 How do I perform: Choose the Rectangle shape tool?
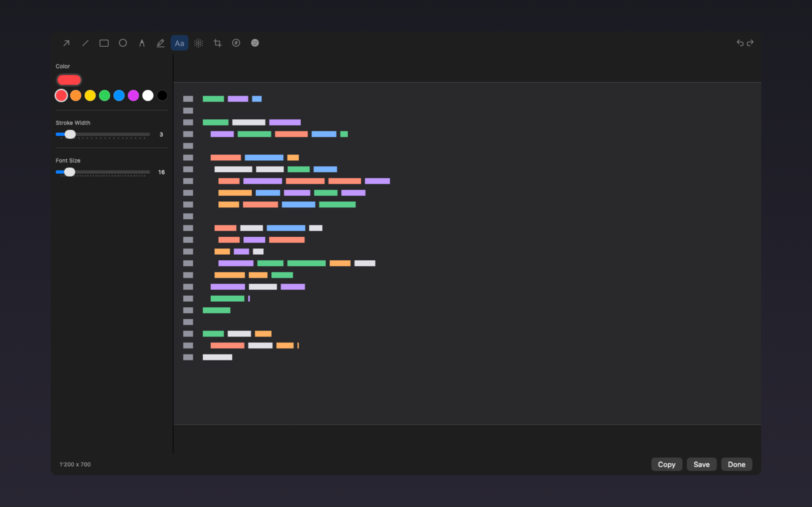click(104, 43)
